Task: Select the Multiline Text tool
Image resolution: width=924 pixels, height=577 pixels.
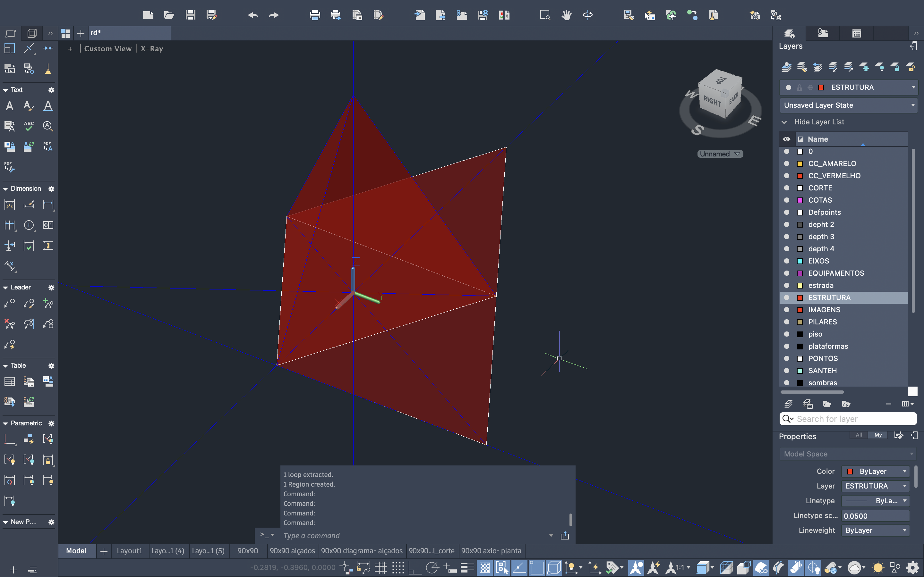Action: point(10,106)
